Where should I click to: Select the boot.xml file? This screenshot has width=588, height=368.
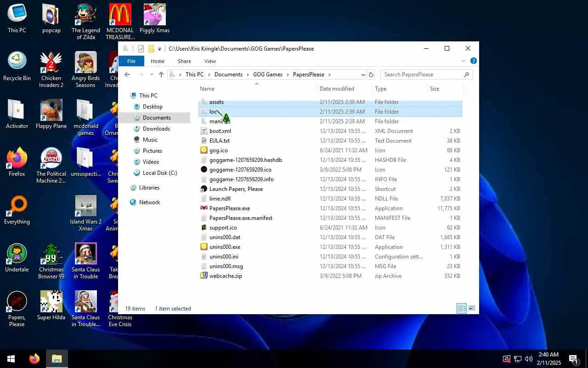click(220, 131)
